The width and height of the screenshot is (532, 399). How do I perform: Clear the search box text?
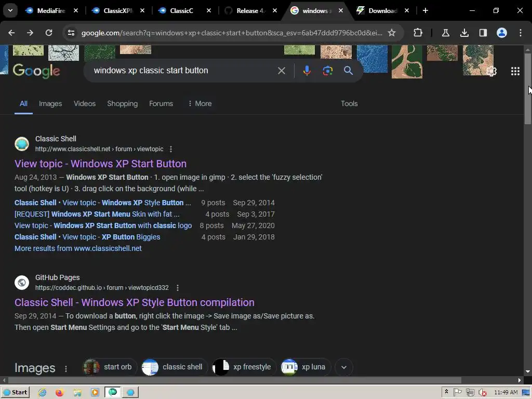pos(281,71)
